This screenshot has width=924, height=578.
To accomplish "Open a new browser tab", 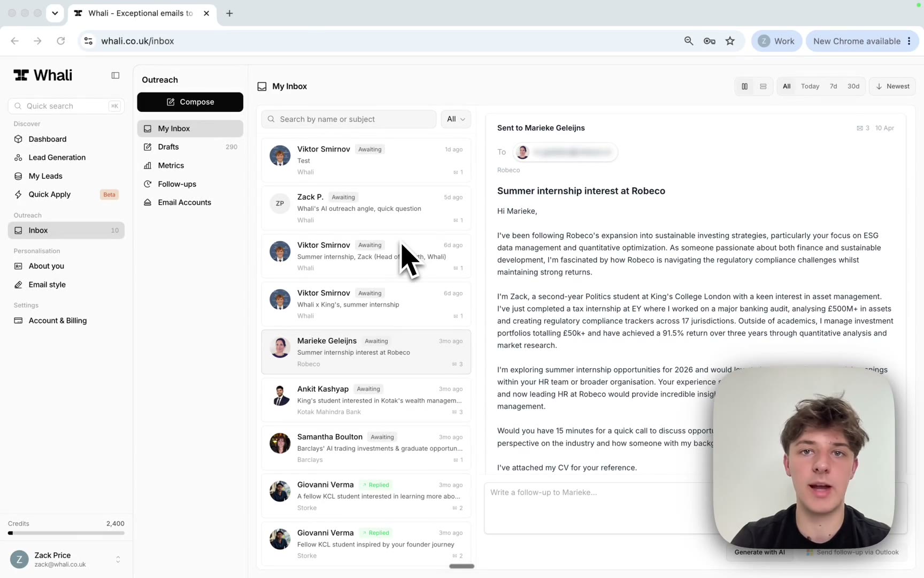I will tap(229, 13).
